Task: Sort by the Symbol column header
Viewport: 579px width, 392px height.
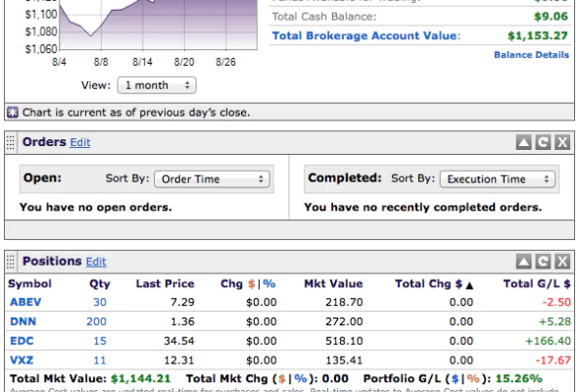Action: pyautogui.click(x=30, y=284)
